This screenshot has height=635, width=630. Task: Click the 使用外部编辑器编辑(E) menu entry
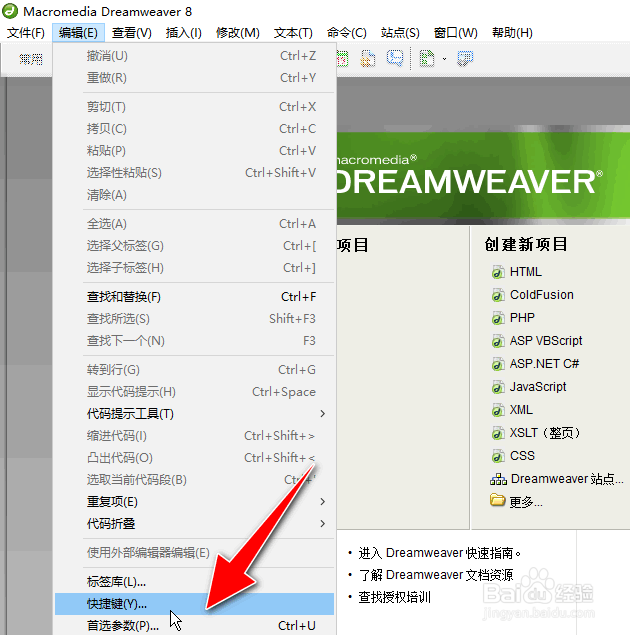194,553
